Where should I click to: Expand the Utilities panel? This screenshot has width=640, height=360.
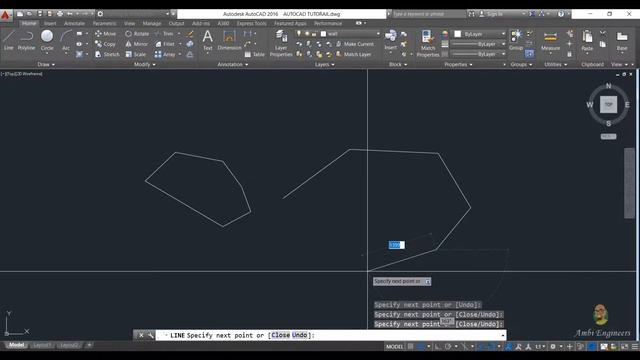[x=556, y=64]
